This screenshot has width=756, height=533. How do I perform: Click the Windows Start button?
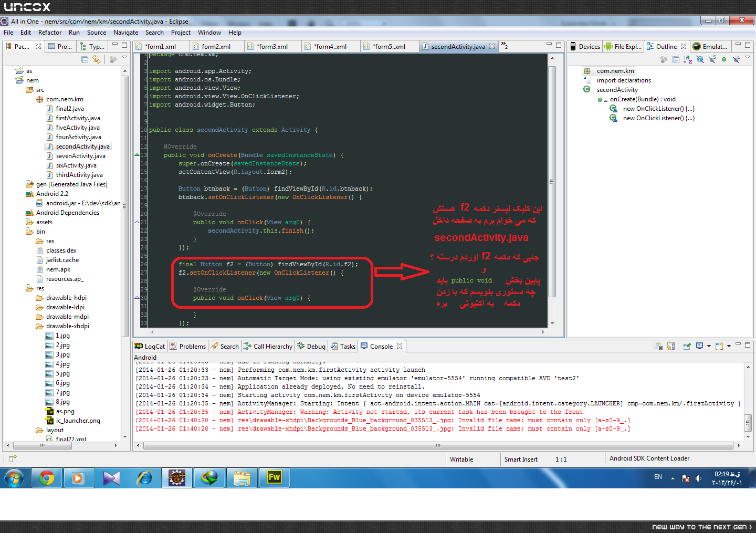click(x=14, y=478)
